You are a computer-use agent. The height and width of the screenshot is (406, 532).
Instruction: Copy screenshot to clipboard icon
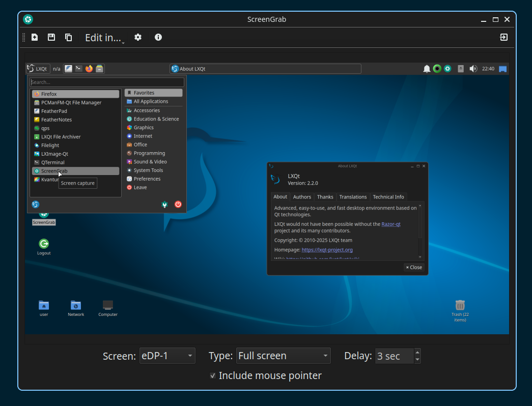click(68, 37)
